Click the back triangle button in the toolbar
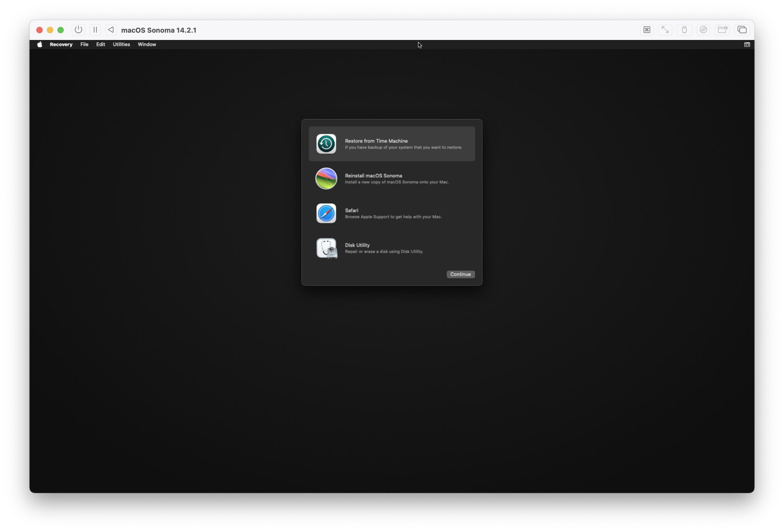 coord(111,30)
